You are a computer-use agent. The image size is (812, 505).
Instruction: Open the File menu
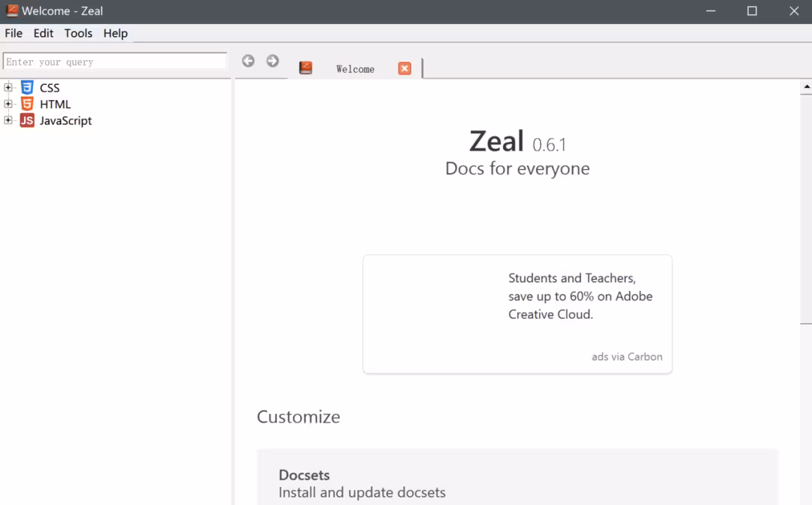click(x=14, y=33)
